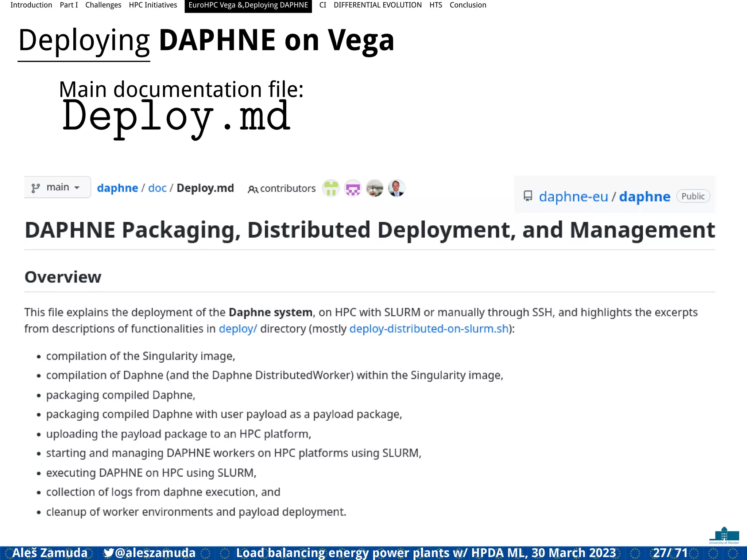Jump to HTS section
This screenshot has height=560, width=747.
click(436, 5)
